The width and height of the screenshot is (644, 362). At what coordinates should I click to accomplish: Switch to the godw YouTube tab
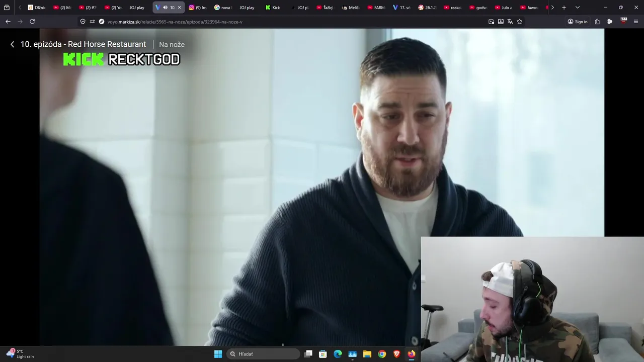pos(478,8)
